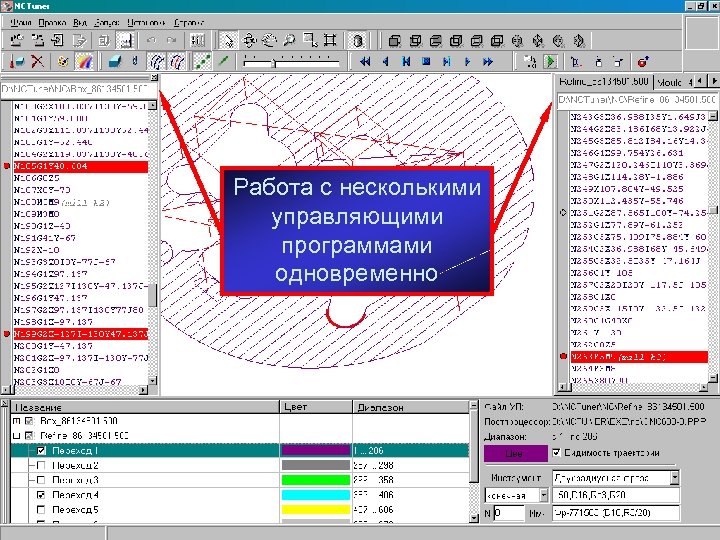Click the last isometric view icon

(579, 41)
